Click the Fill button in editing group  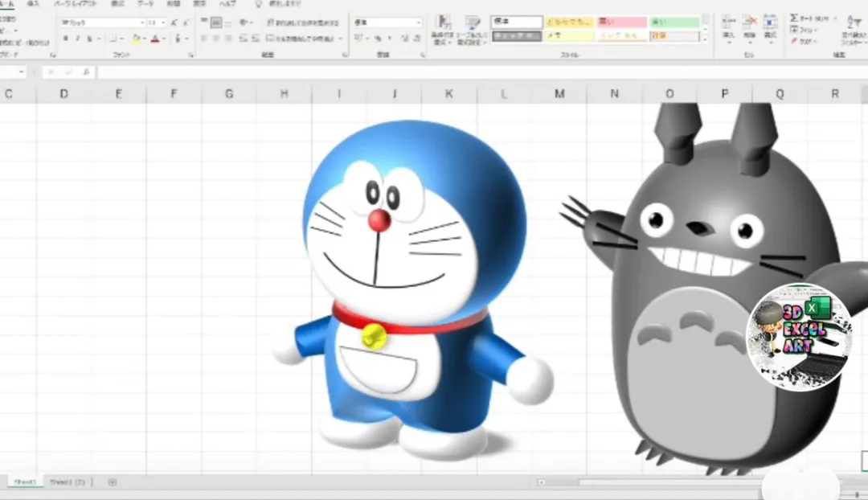[x=805, y=30]
